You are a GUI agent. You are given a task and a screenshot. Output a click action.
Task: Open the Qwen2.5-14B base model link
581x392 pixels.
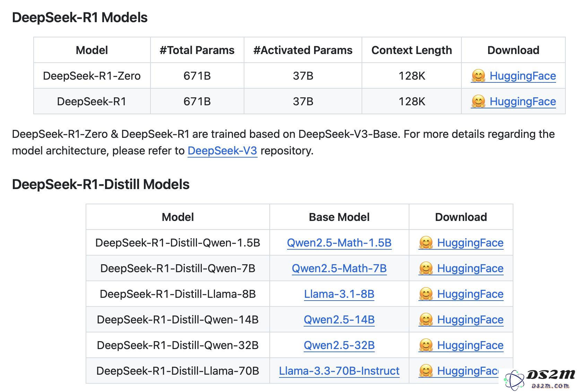[x=339, y=320]
